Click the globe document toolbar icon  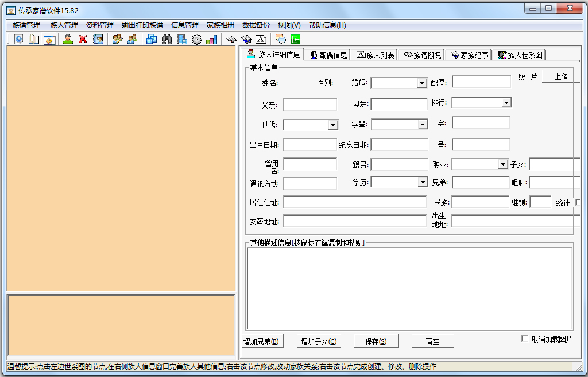[x=18, y=39]
